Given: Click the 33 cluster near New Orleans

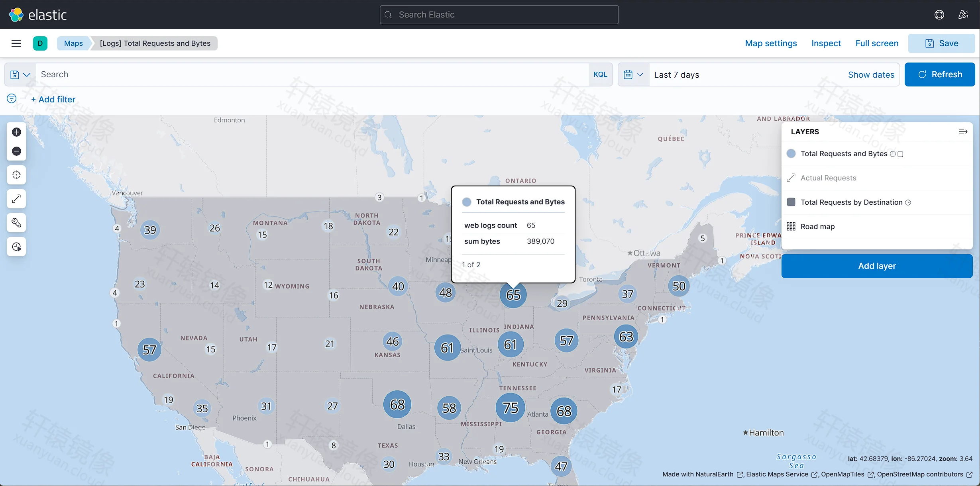Looking at the screenshot, I should [x=444, y=457].
